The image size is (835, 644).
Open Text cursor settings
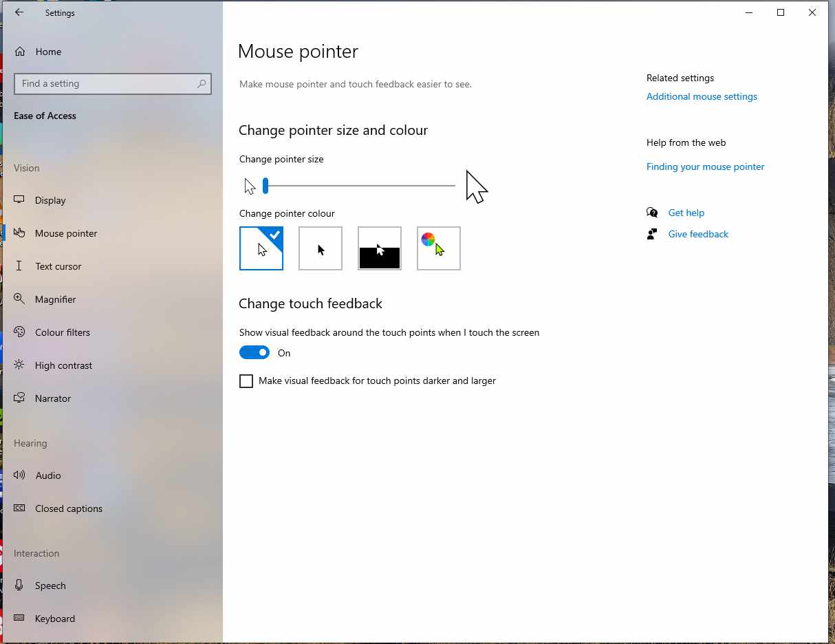58,266
